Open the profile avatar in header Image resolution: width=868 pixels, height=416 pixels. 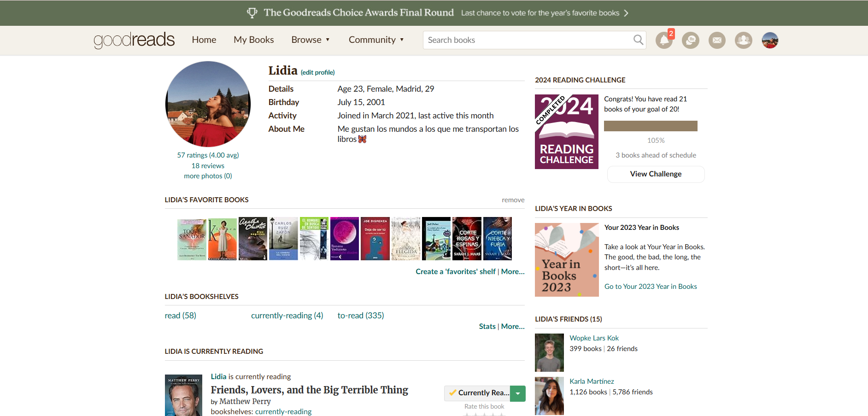(x=770, y=41)
